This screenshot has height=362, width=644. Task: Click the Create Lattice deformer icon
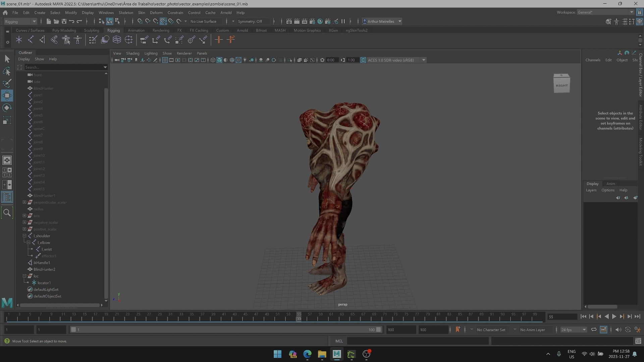pyautogui.click(x=117, y=40)
